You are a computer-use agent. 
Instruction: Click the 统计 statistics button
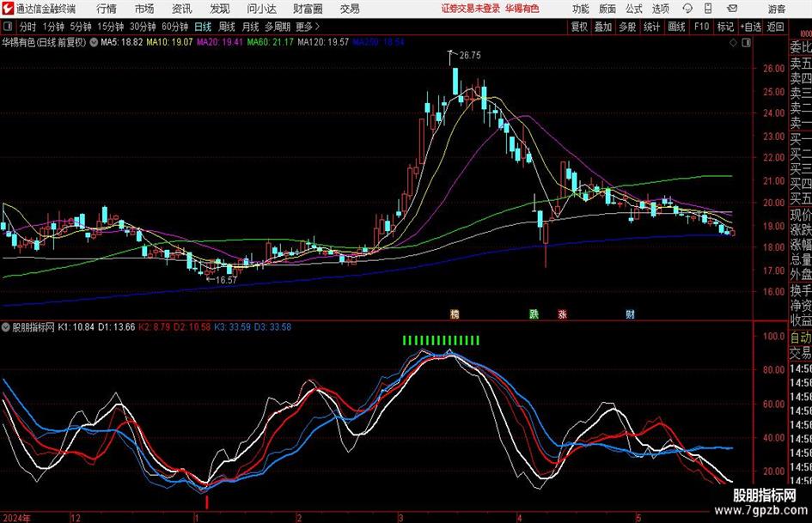pyautogui.click(x=651, y=27)
